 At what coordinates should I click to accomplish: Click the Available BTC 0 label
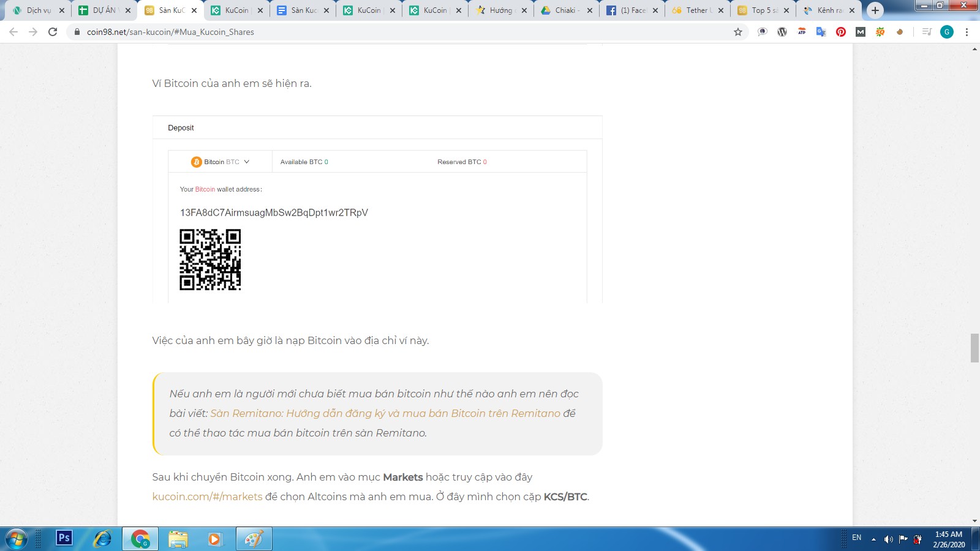pos(304,162)
